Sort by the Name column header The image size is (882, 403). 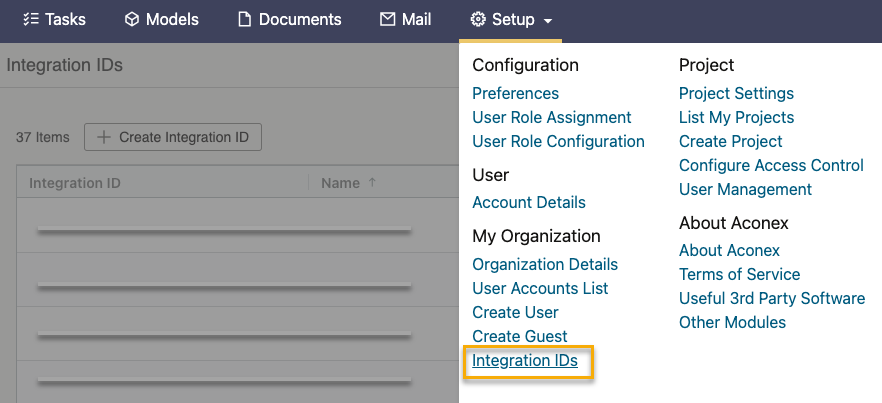(x=340, y=183)
